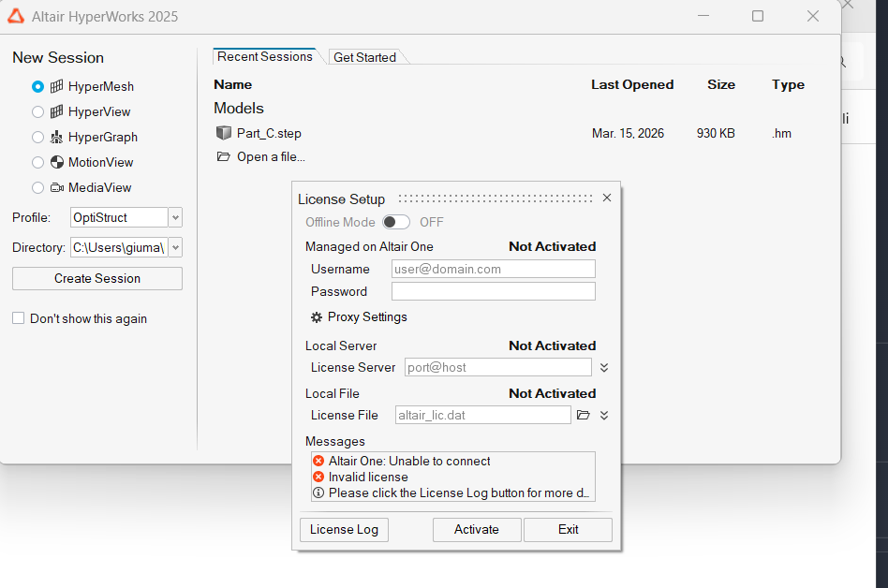Click the Size column header
Image resolution: width=888 pixels, height=588 pixels.
721,84
